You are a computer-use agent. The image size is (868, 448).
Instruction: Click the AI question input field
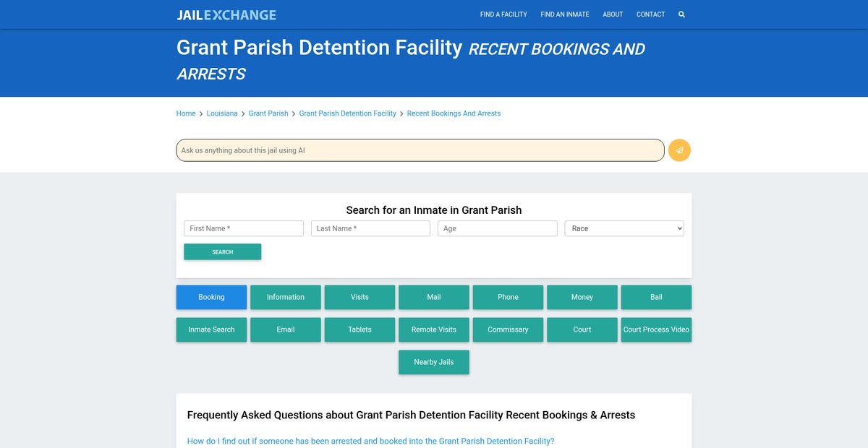coord(420,150)
